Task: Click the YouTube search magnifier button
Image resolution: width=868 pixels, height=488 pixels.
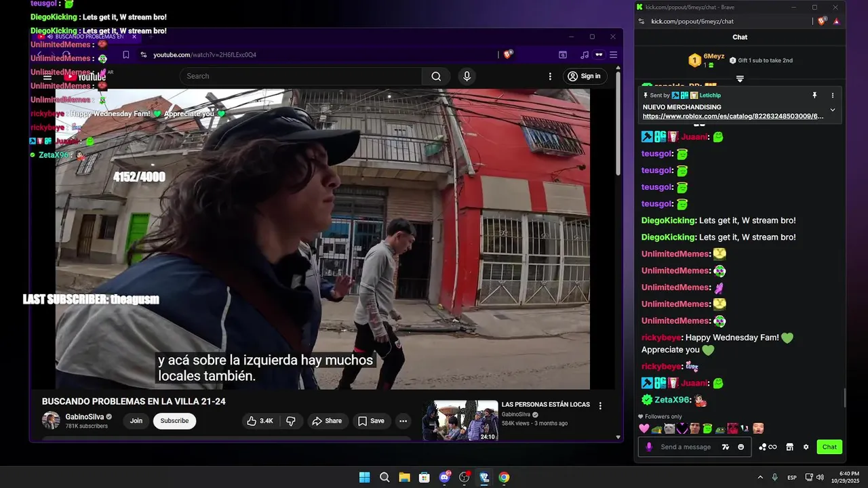Action: (436, 76)
